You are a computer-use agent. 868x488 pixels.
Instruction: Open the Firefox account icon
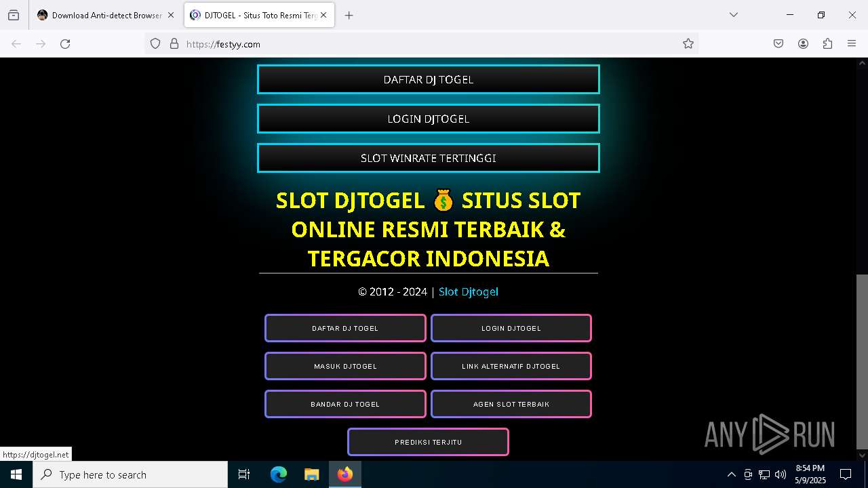point(803,44)
